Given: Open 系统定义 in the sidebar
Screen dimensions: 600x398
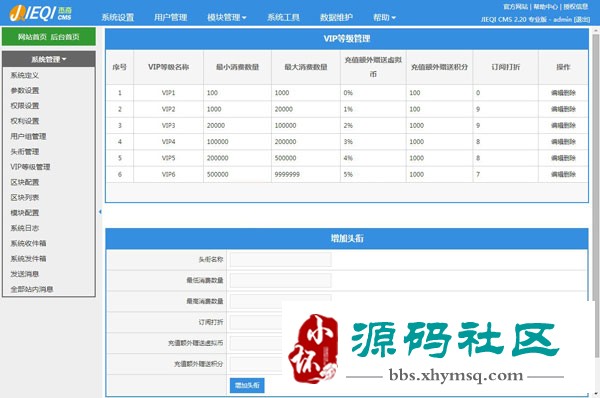Looking at the screenshot, I should point(24,75).
